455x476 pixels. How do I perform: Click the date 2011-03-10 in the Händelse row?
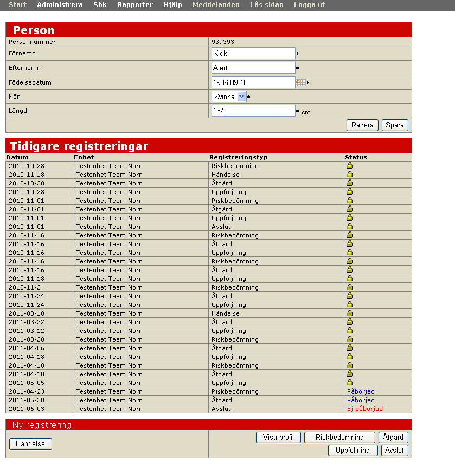(27, 313)
